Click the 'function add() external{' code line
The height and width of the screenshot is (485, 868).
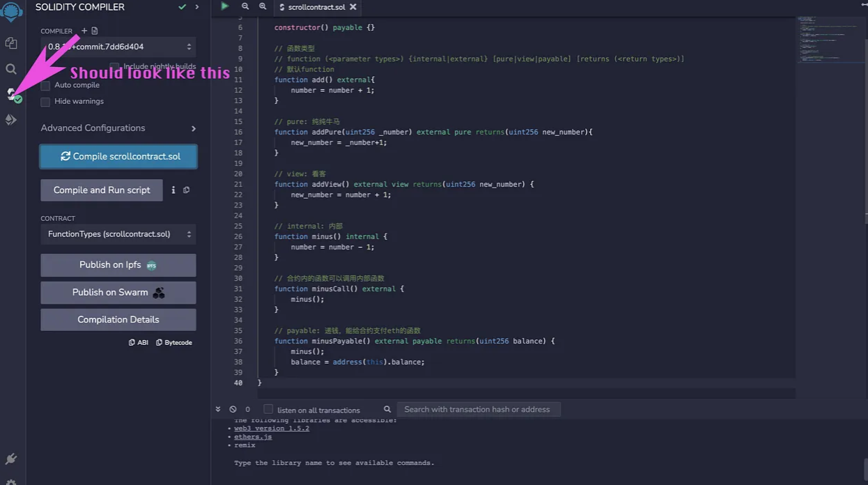point(324,79)
